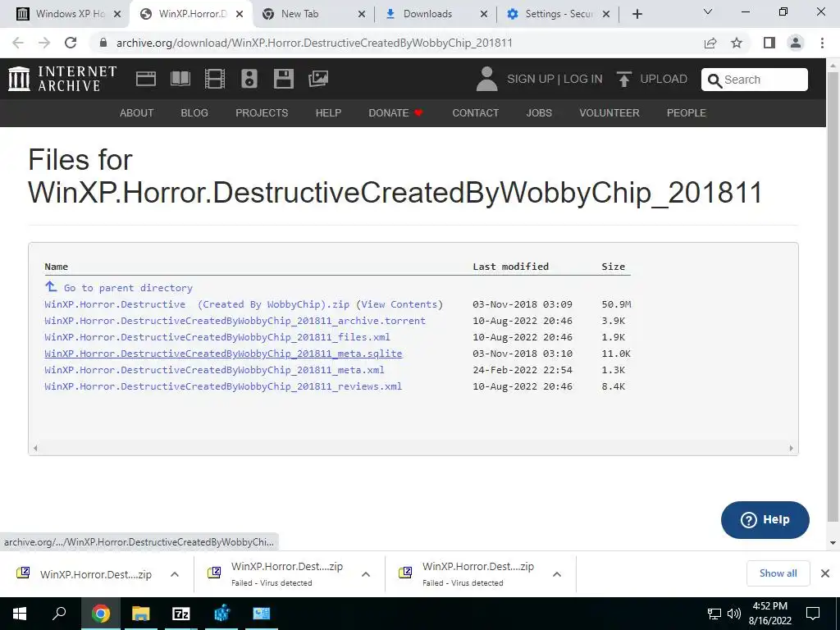Expand options for the first WinXP.Horror.Dest....zip download
840x630 pixels.
click(175, 574)
